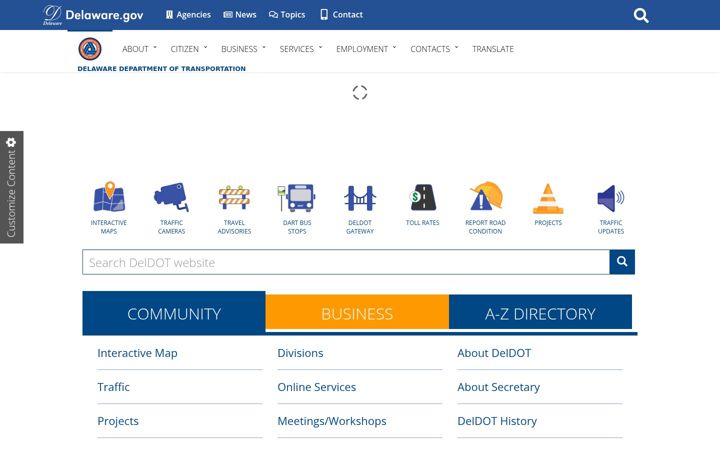
Task: Expand the Citizen menu
Action: tap(189, 49)
